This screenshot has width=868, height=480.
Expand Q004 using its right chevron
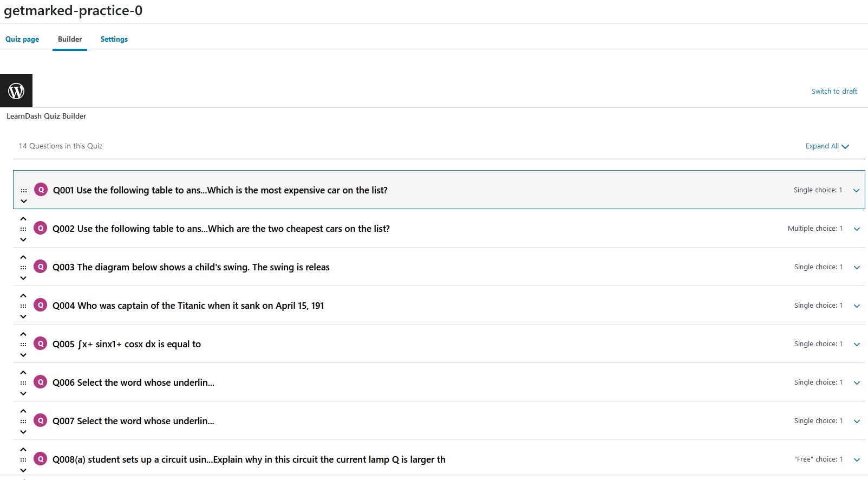click(x=857, y=306)
